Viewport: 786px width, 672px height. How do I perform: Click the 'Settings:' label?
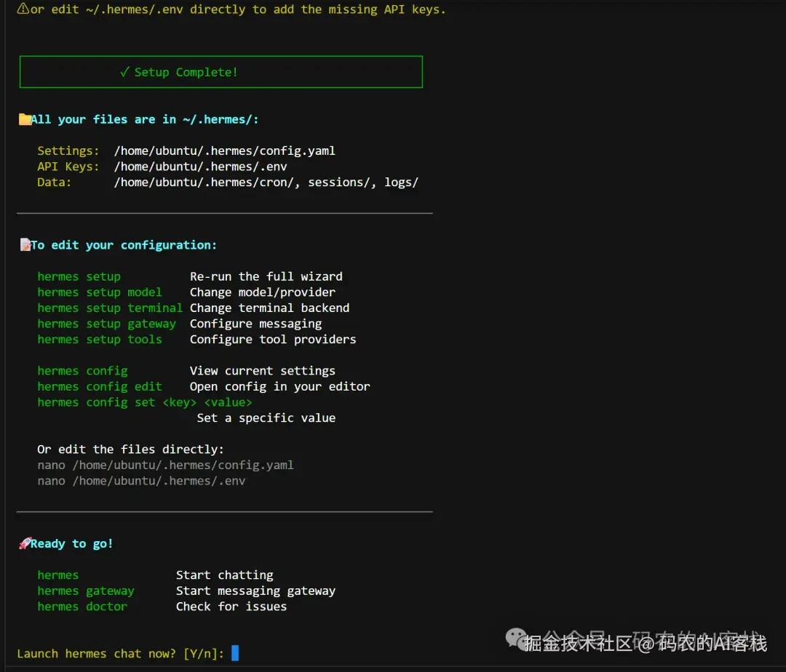point(68,151)
